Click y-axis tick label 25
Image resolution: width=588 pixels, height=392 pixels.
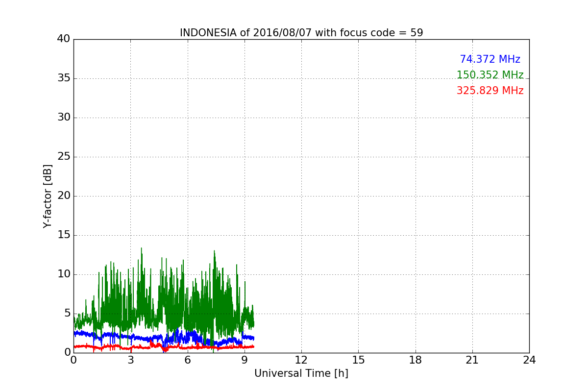(x=63, y=157)
